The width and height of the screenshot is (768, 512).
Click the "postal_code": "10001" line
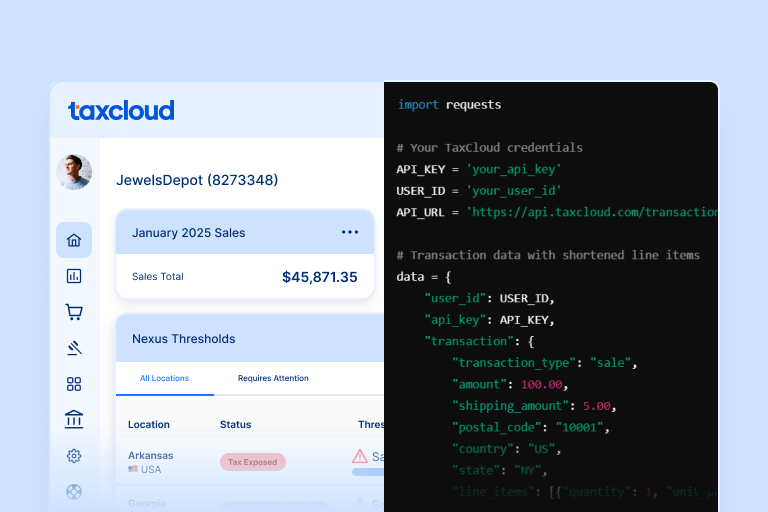click(530, 428)
